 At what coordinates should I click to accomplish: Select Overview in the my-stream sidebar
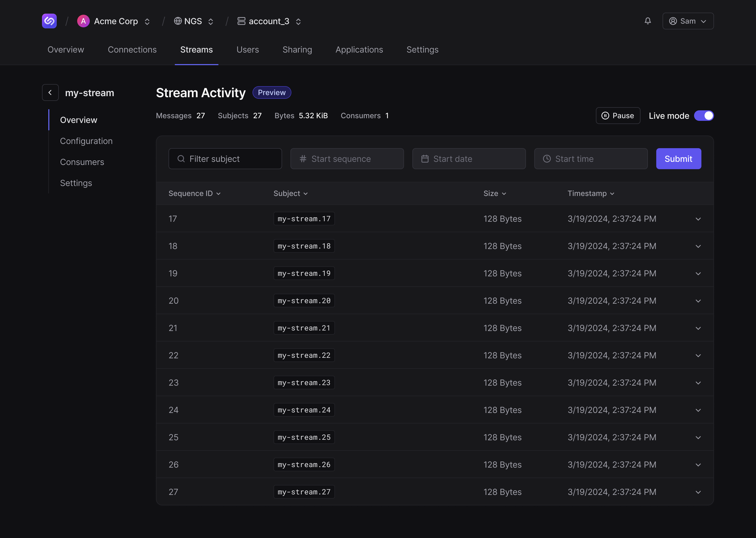point(79,120)
